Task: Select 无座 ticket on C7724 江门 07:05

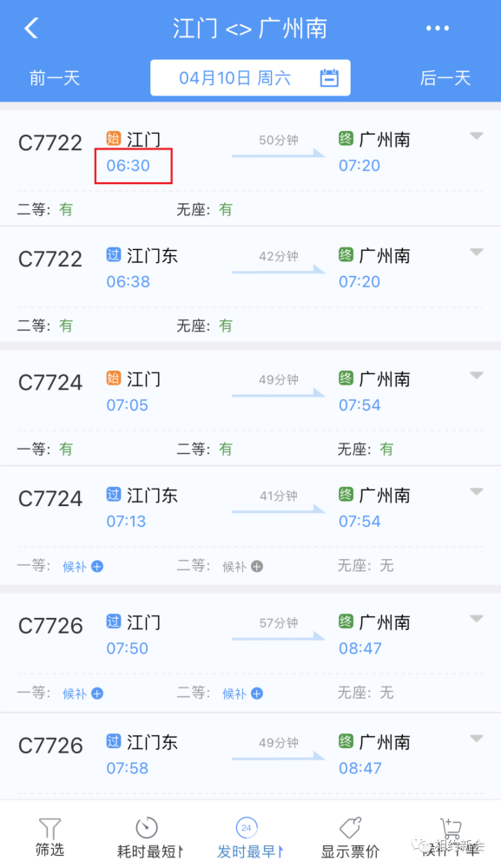Action: (366, 449)
